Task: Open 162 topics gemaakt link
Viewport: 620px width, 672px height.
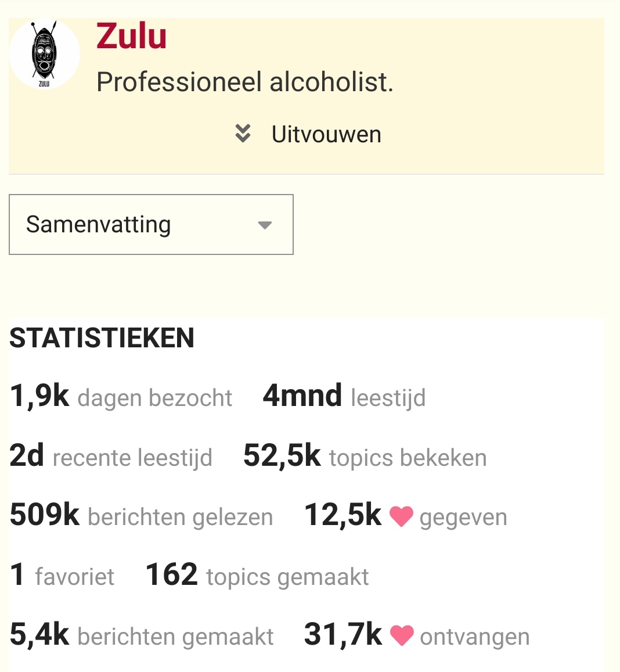Action: point(257,575)
